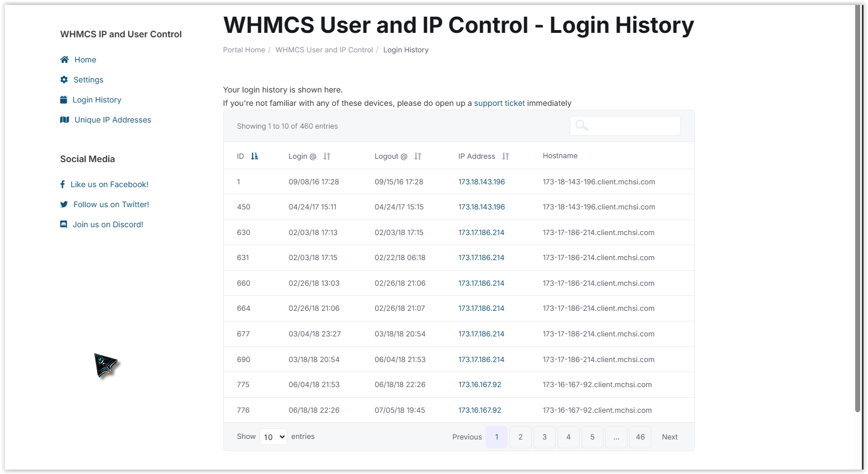Click IP 173.18.143.196 in row ID 1
The image size is (868, 474).
click(x=482, y=182)
